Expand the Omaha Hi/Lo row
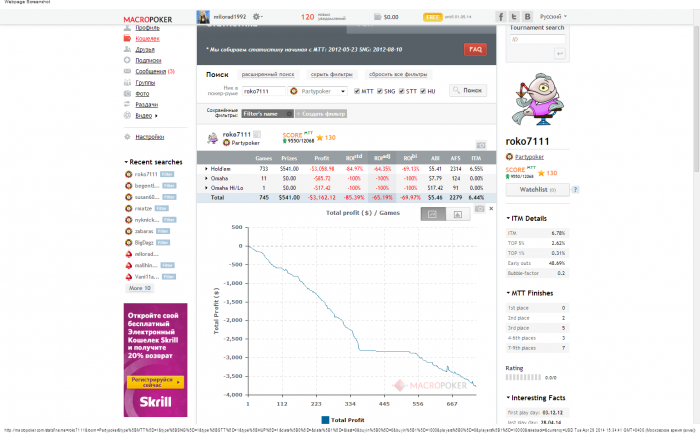Screen dimensions: 700x433 (206, 188)
